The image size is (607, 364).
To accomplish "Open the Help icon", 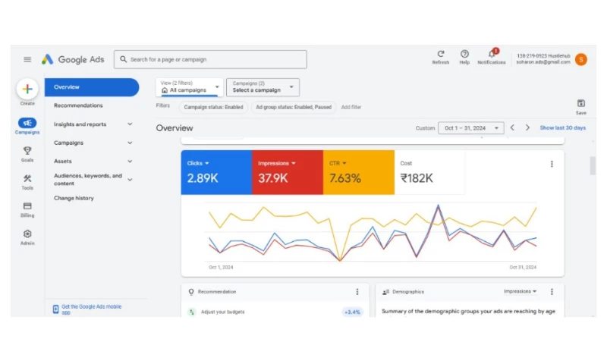I will click(x=464, y=54).
